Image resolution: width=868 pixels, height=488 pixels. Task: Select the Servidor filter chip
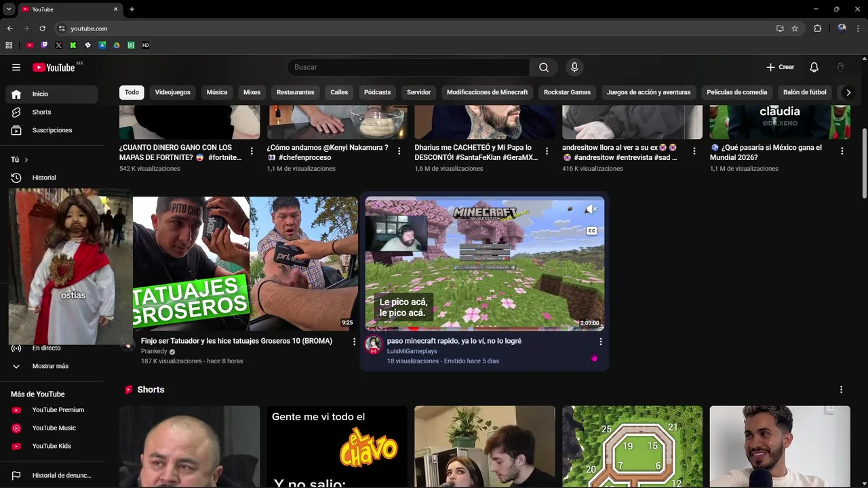pos(418,92)
